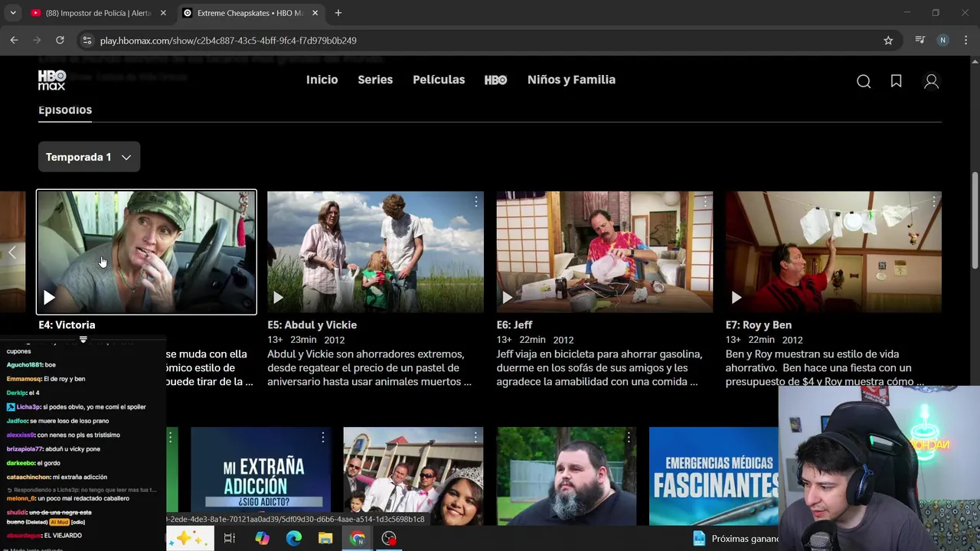Screen dimensions: 980x551
Task: Open the bearded man show card
Action: 566,476
